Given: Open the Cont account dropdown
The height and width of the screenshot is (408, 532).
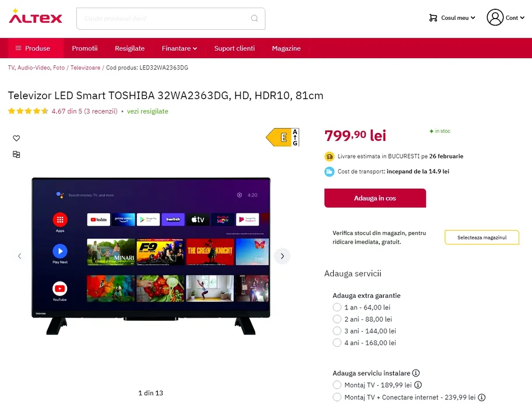Looking at the screenshot, I should [x=506, y=17].
